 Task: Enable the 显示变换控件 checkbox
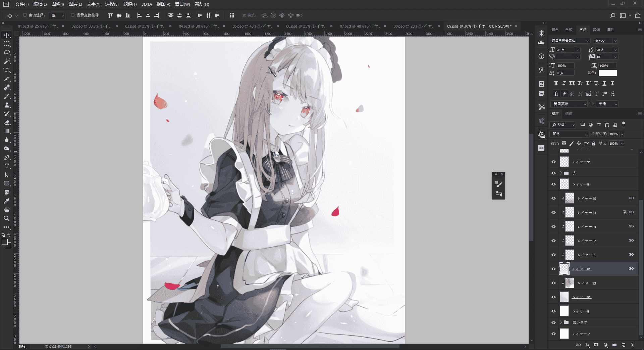click(x=73, y=15)
